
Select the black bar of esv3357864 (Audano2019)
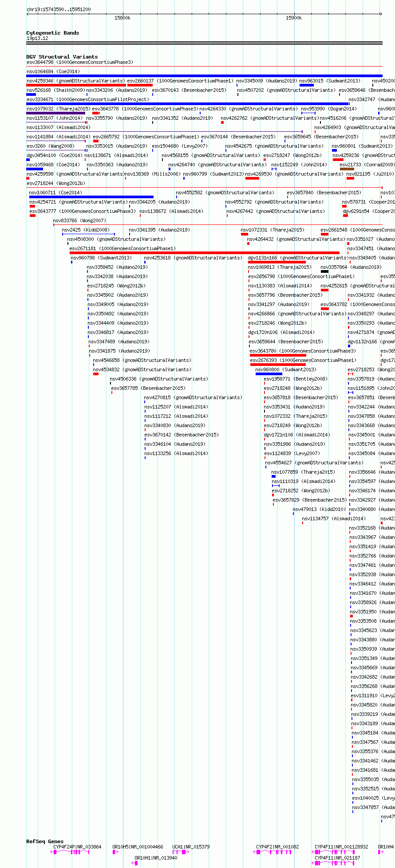(x=324, y=271)
